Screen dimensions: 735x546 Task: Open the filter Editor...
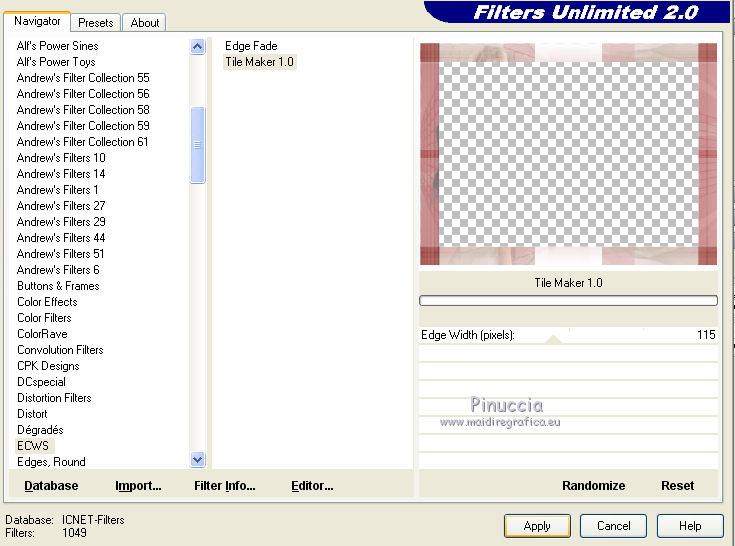(312, 486)
